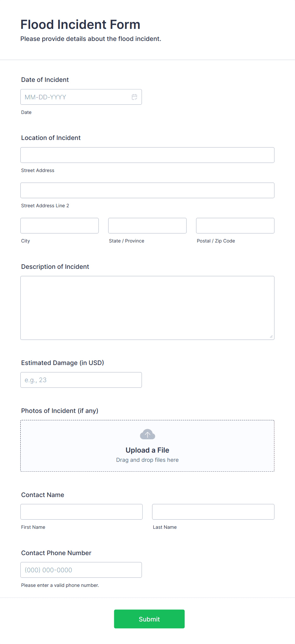Select the Street Address Line 2 field
295x644 pixels.
[147, 190]
